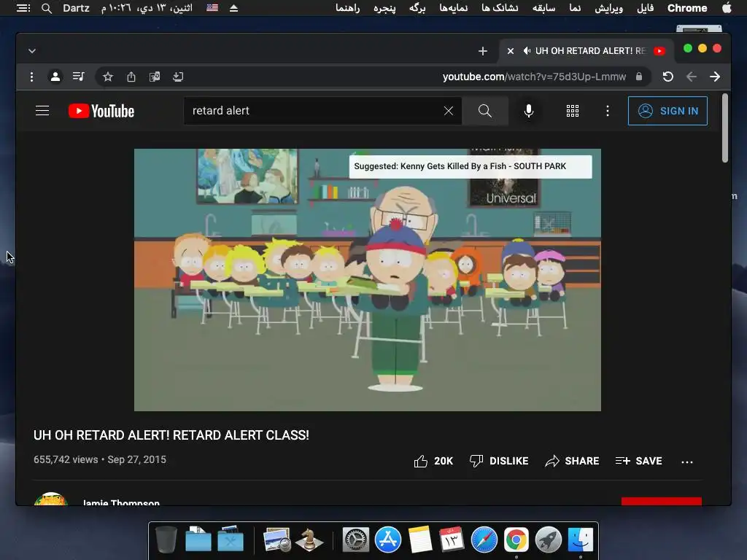Clear the search box text
Image resolution: width=747 pixels, height=560 pixels.
[449, 111]
